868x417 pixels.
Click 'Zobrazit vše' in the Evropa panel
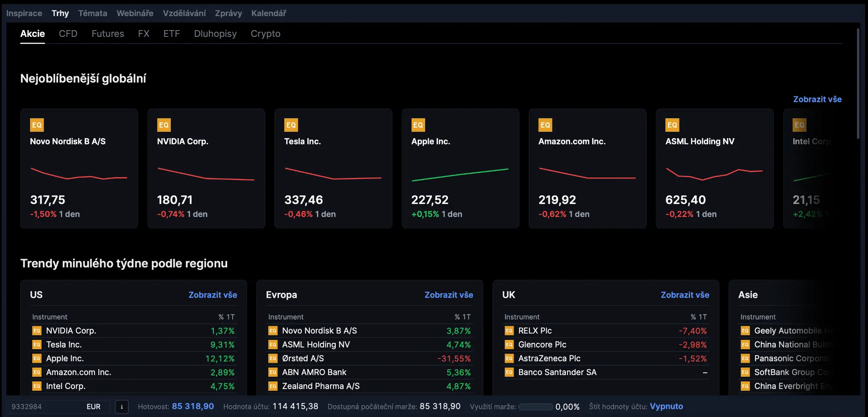pos(448,295)
